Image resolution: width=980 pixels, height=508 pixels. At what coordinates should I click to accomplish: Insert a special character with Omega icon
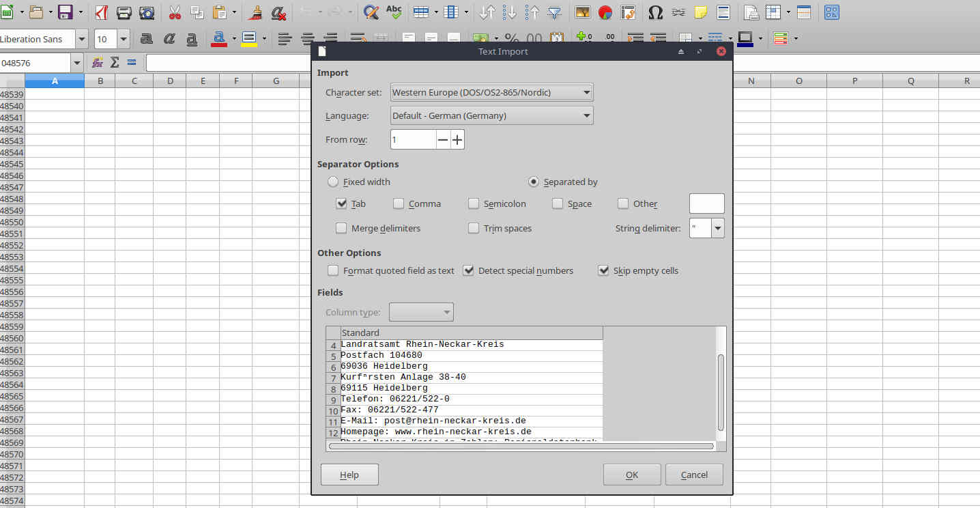coord(654,12)
